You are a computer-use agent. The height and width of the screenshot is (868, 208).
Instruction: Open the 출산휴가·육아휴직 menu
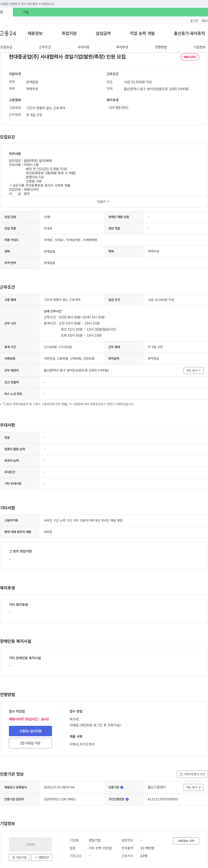(x=189, y=33)
